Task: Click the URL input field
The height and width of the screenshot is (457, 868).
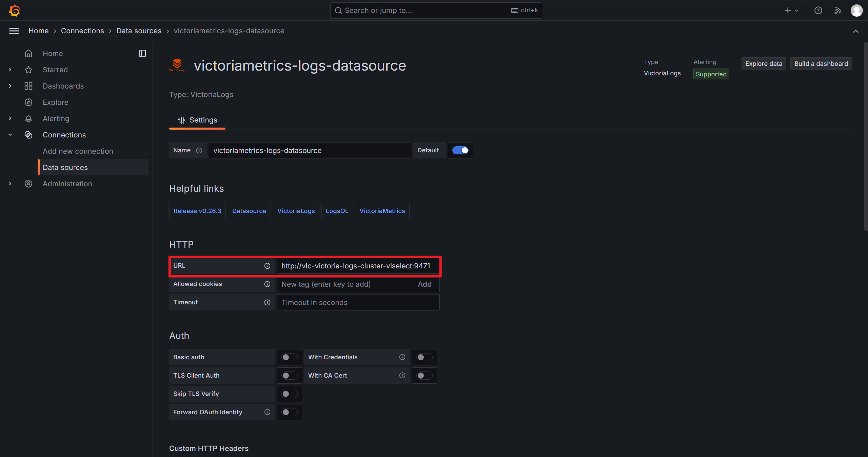Action: pyautogui.click(x=358, y=266)
